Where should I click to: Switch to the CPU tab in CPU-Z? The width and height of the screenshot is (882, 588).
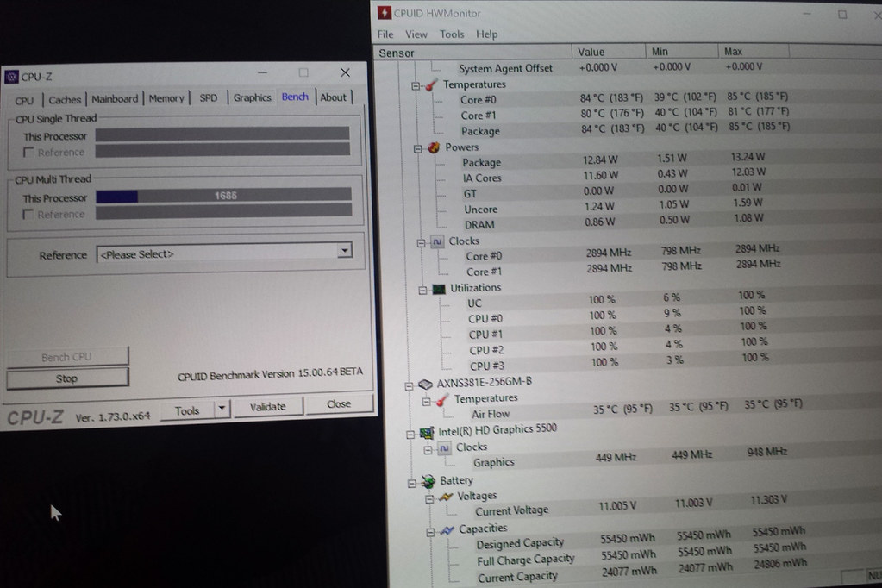click(24, 101)
